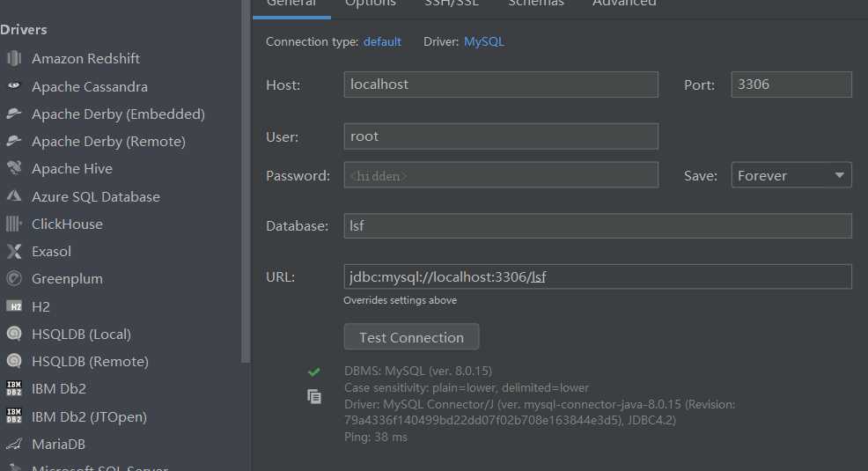This screenshot has height=471, width=868.
Task: Switch to the Advanced tab
Action: click(624, 4)
